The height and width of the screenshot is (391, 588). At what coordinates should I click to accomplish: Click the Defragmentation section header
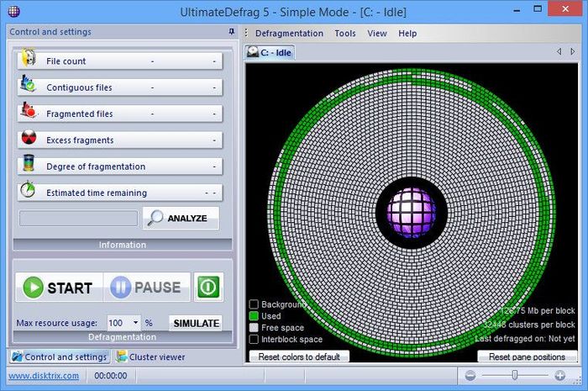coord(123,337)
